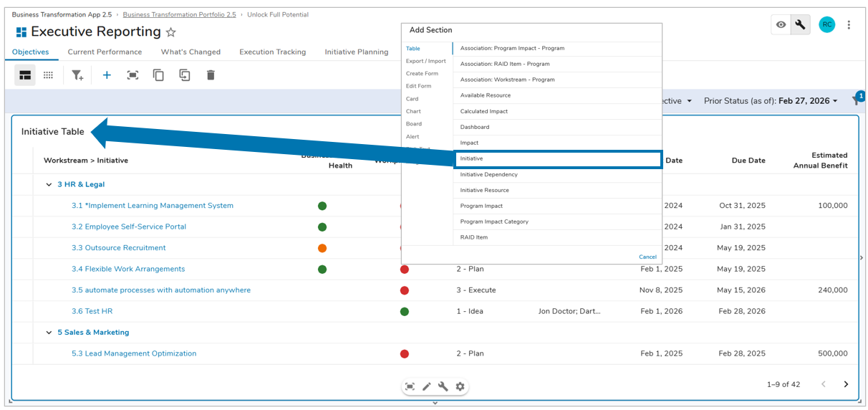Collapse the 3 HR & Legal workstream

tap(49, 185)
